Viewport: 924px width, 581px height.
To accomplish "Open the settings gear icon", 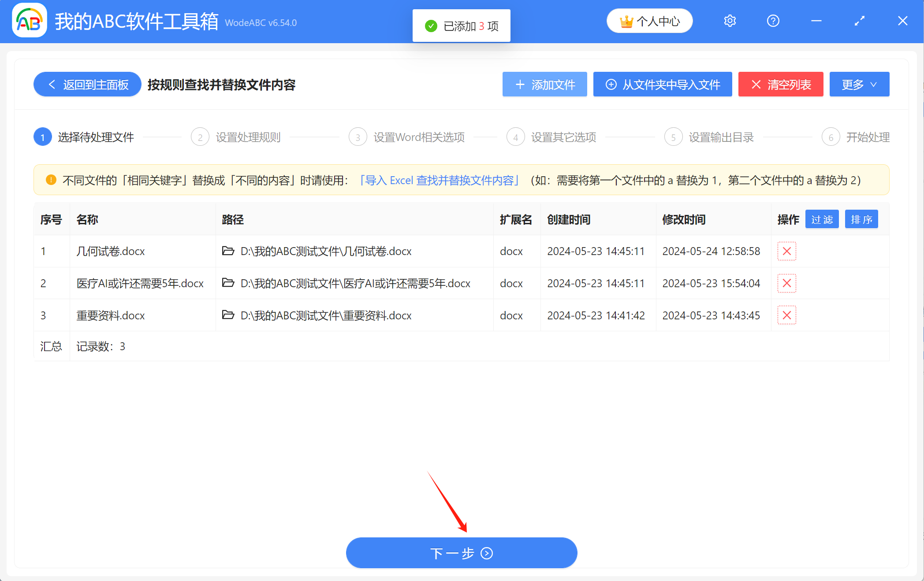I will pyautogui.click(x=730, y=21).
